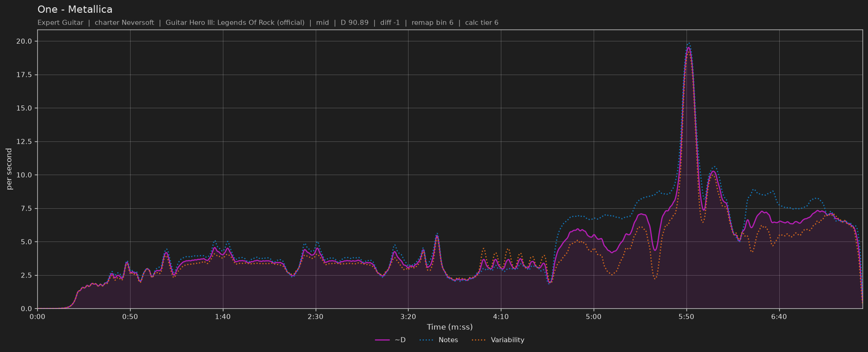Click the 'calc tier 6' label
This screenshot has width=868, height=352.
pyautogui.click(x=481, y=23)
